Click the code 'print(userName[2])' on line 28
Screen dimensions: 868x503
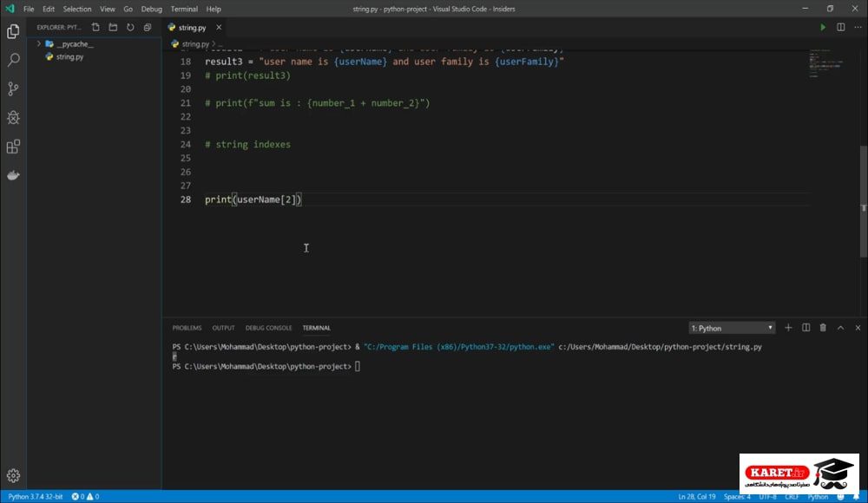253,199
